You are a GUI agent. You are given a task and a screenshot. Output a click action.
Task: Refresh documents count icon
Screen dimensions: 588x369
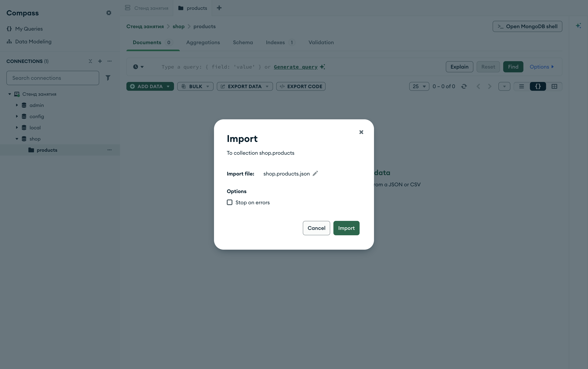[x=464, y=86]
